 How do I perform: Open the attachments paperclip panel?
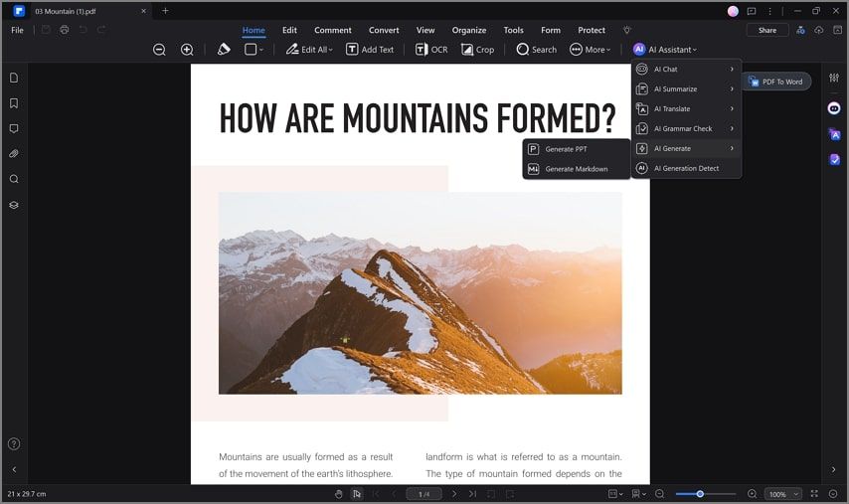pos(14,154)
